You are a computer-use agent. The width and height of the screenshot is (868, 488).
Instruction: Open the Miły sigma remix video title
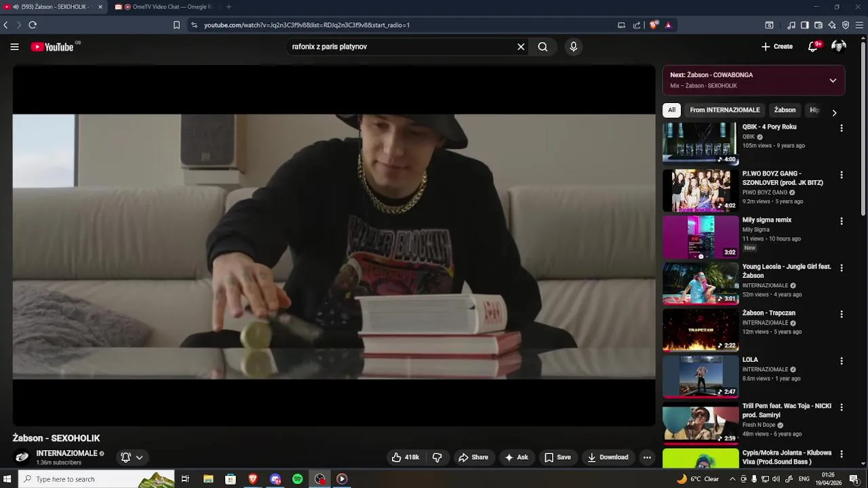pyautogui.click(x=767, y=220)
